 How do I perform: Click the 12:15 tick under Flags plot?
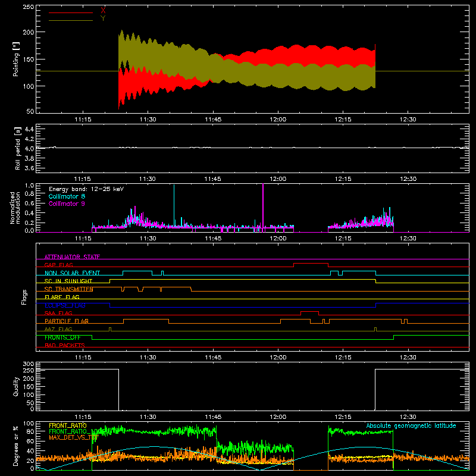pyautogui.click(x=343, y=358)
